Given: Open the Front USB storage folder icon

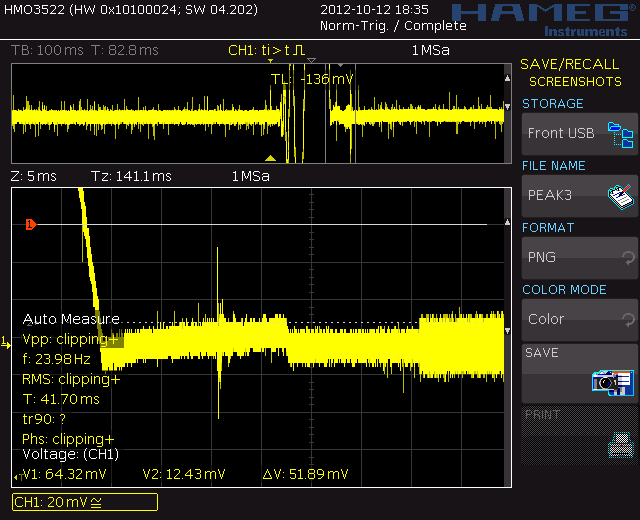Looking at the screenshot, I should tap(621, 134).
